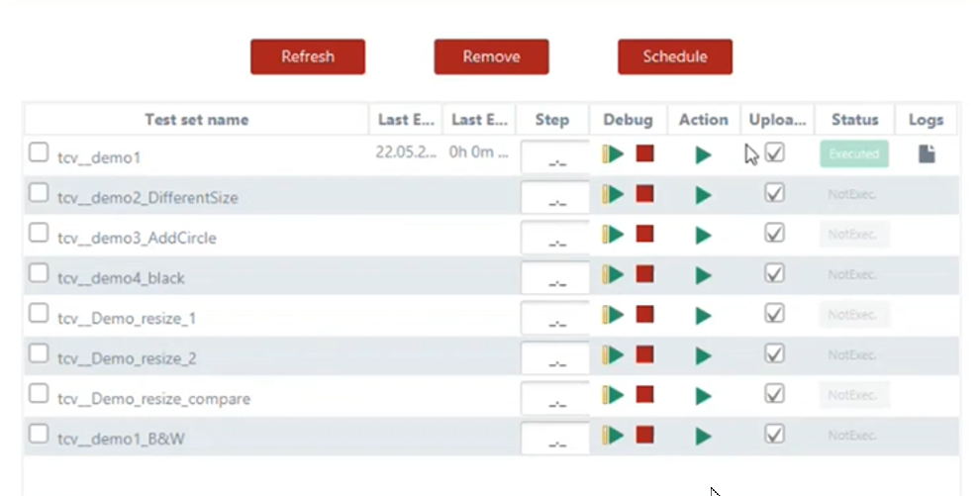This screenshot has width=980, height=496.
Task: Launch action play for tcv__Demo_resize_compare
Action: click(x=703, y=396)
